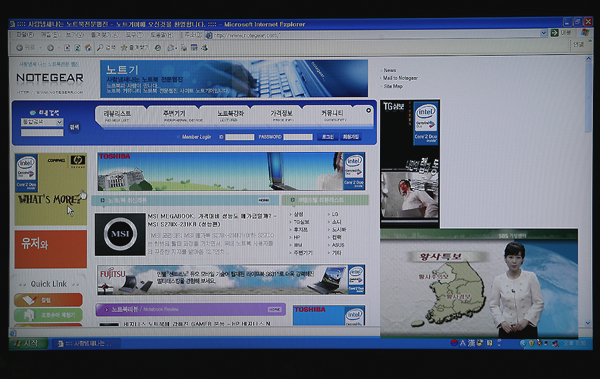Click the IE Forward arrow button
This screenshot has height=379, width=600.
tap(50, 48)
